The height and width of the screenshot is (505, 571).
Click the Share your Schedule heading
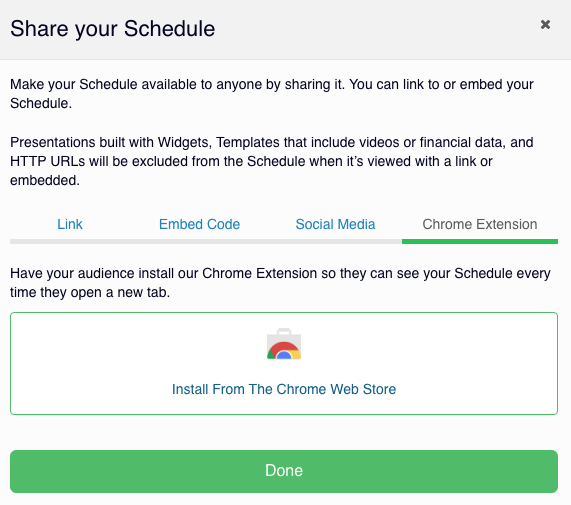coord(113,28)
